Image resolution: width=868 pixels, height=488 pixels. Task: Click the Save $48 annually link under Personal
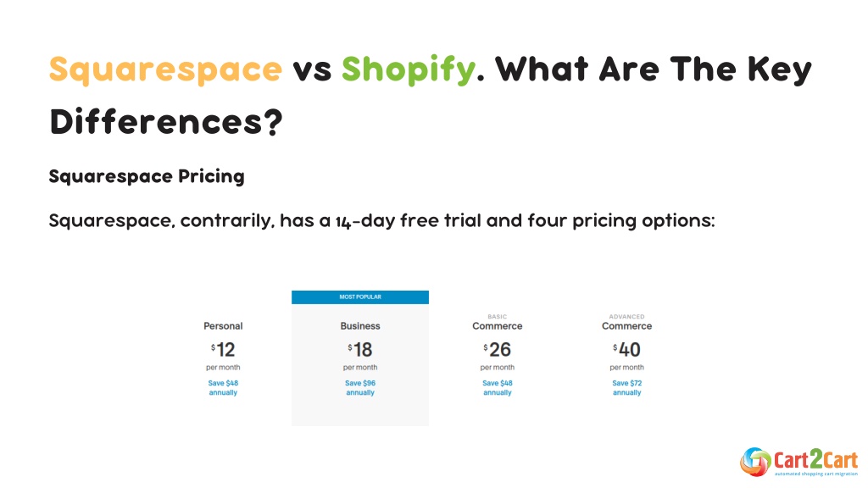pyautogui.click(x=223, y=387)
